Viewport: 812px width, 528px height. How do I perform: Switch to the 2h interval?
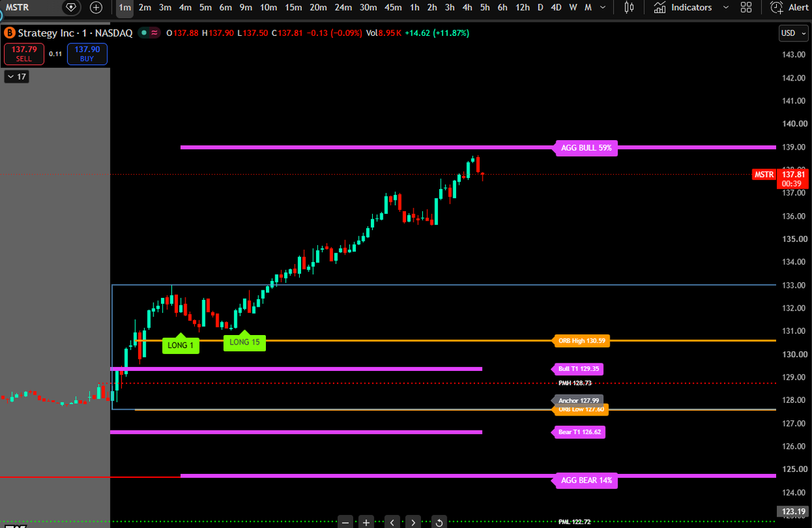[x=432, y=7]
